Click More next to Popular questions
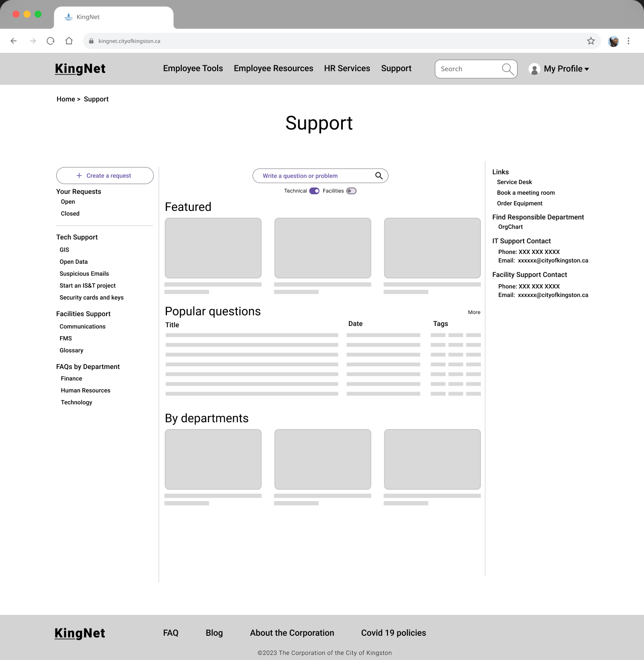644x660 pixels. (474, 312)
